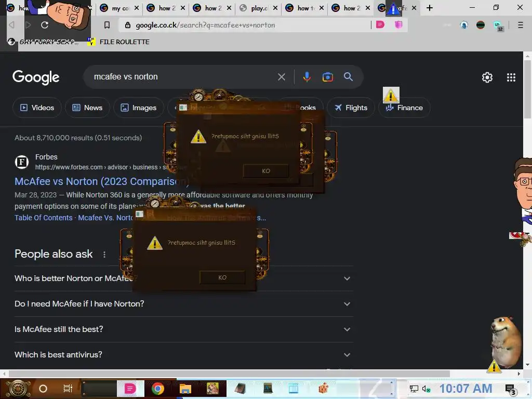
Task: Click the pink app icon on the taskbar
Action: pos(130,389)
